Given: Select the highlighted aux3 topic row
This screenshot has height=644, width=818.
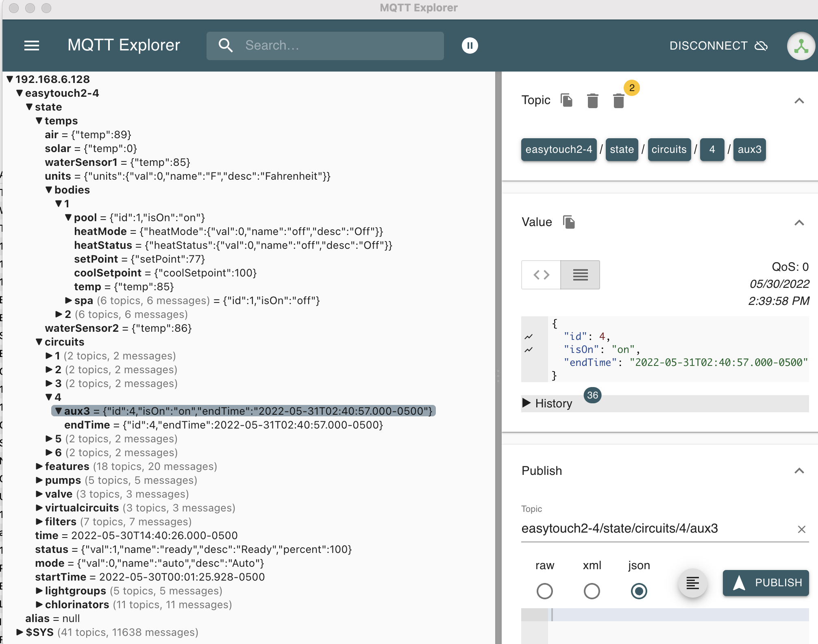Looking at the screenshot, I should pos(244,411).
